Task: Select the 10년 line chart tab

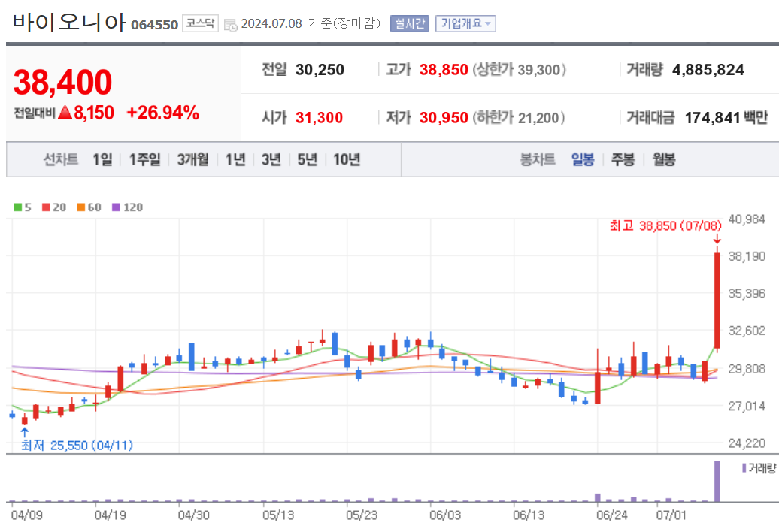Action: coord(347,159)
